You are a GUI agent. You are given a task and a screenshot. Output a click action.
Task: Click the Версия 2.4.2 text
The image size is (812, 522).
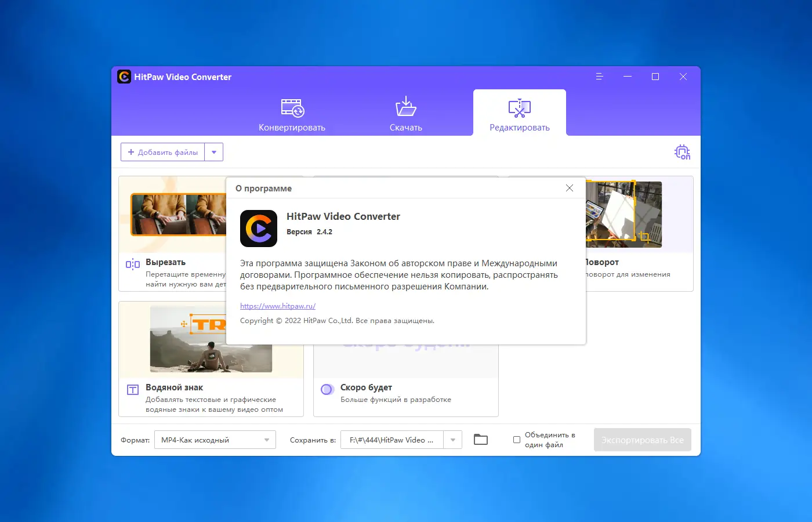tap(309, 232)
